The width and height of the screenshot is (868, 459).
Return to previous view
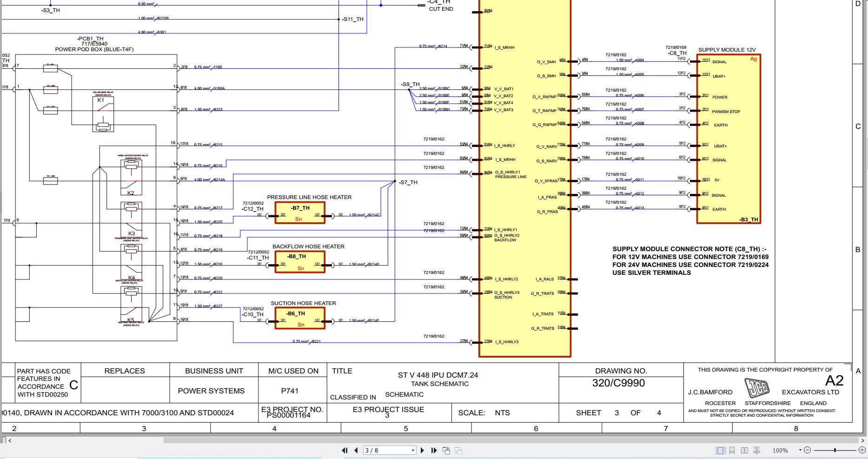tap(447, 450)
